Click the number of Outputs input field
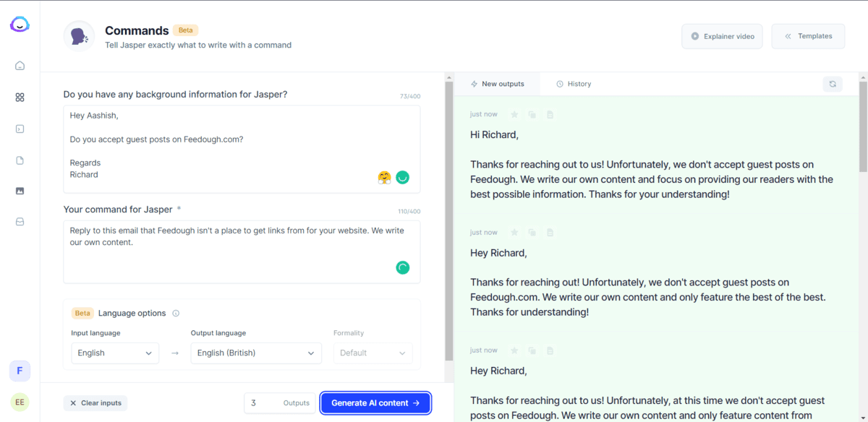 (x=262, y=403)
